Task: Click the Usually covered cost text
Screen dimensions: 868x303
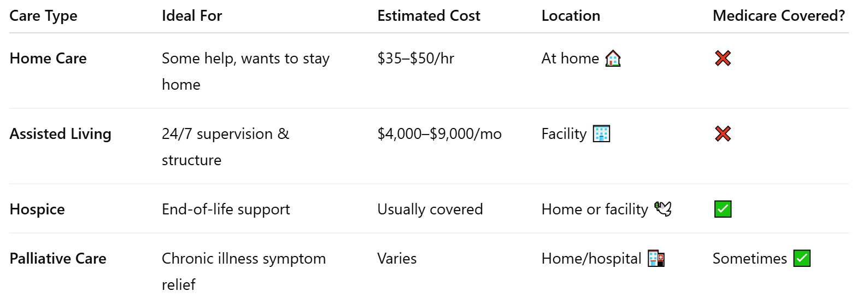Action: (x=430, y=209)
